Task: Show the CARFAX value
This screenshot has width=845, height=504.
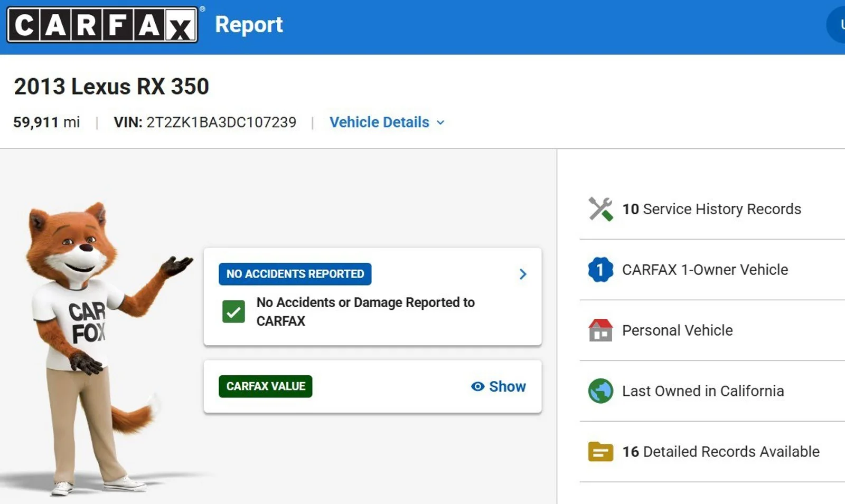Action: point(498,386)
